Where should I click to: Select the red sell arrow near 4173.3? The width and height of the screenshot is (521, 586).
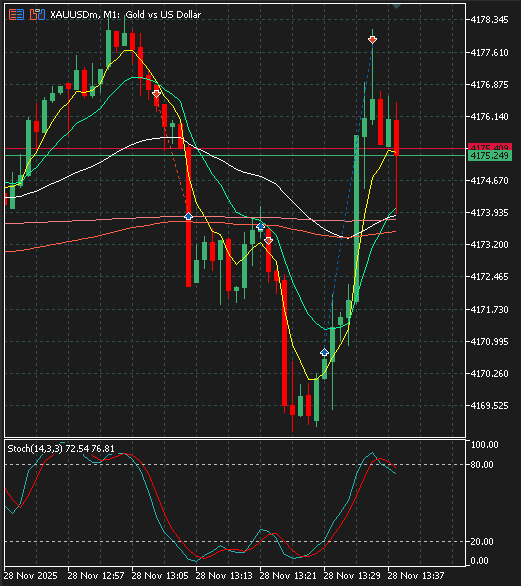[x=268, y=241]
